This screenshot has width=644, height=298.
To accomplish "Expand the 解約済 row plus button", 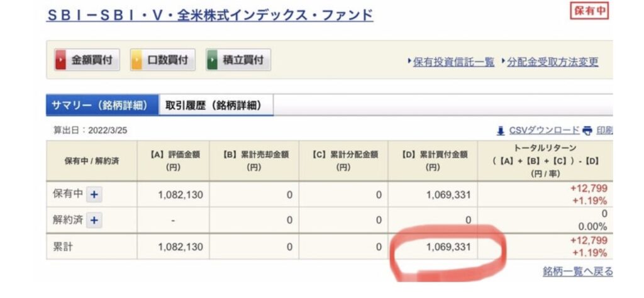I will point(94,220).
